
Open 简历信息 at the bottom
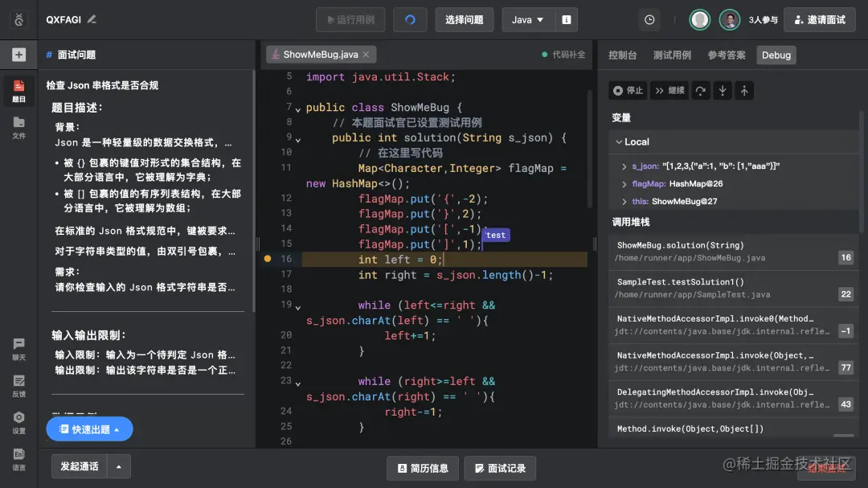click(x=422, y=467)
